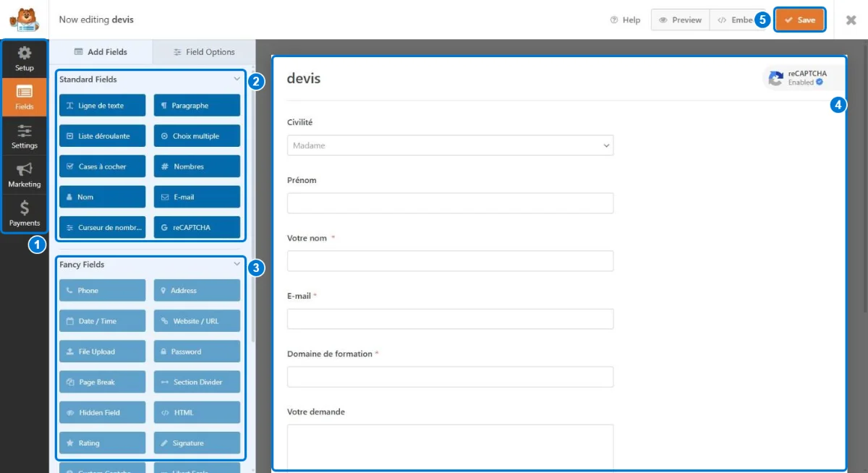Add the Website / URL field
This screenshot has width=868, height=473.
197,321
